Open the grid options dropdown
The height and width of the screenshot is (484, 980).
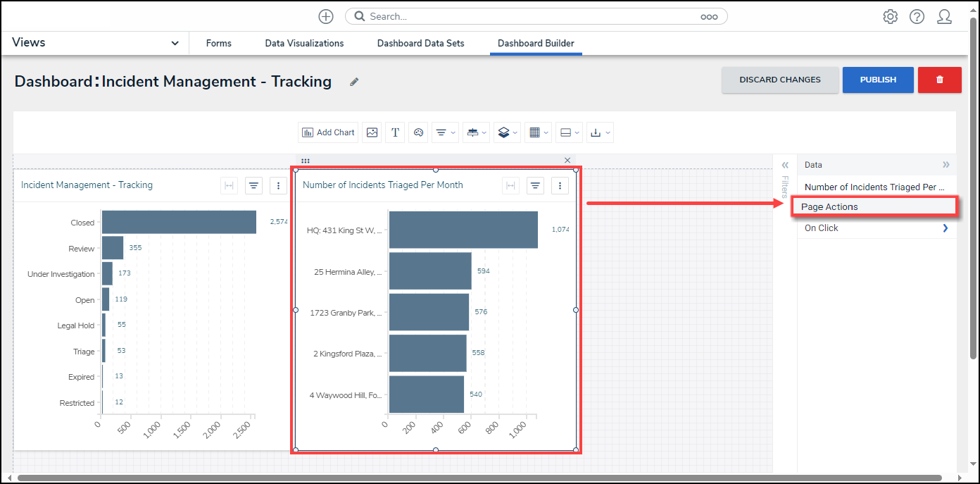click(x=538, y=132)
